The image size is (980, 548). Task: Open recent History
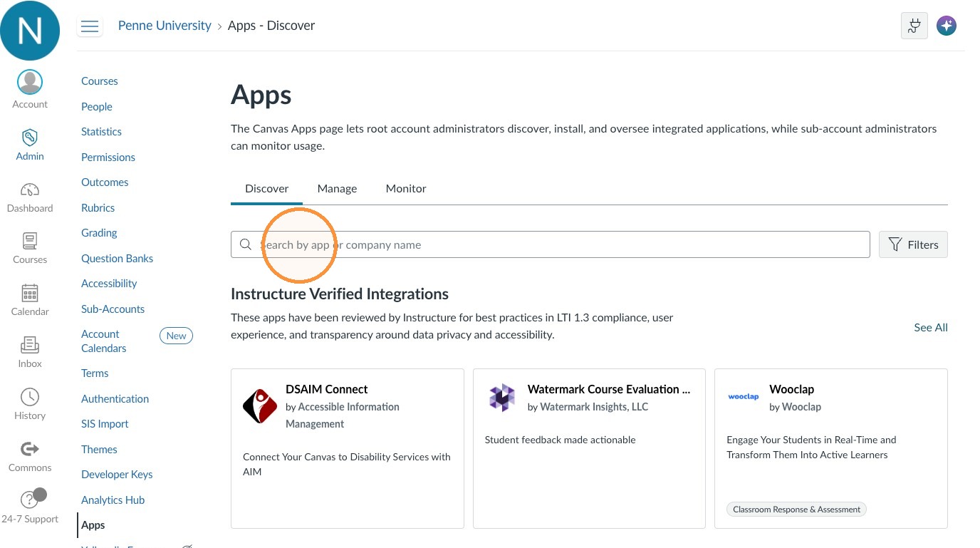coord(30,404)
